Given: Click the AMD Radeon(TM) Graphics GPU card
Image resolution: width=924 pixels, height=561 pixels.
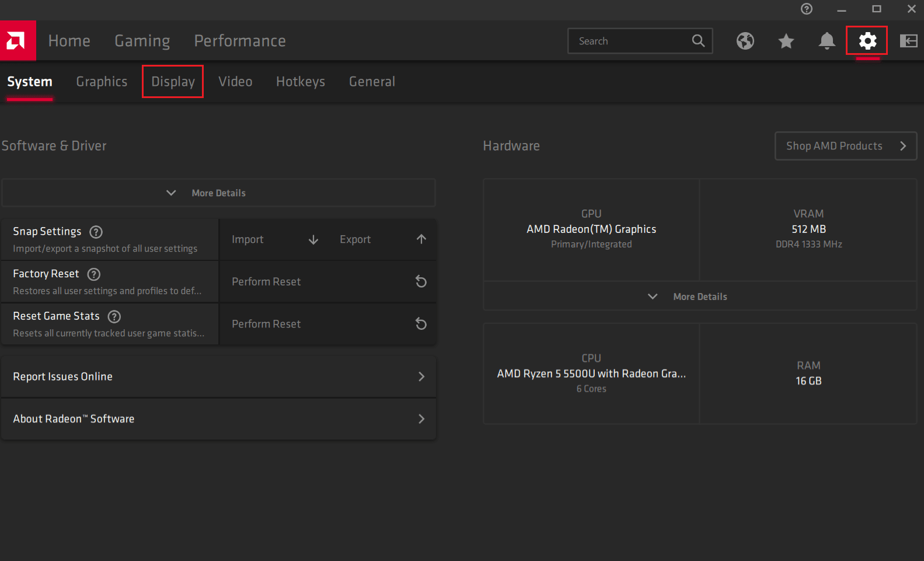Looking at the screenshot, I should (x=591, y=229).
